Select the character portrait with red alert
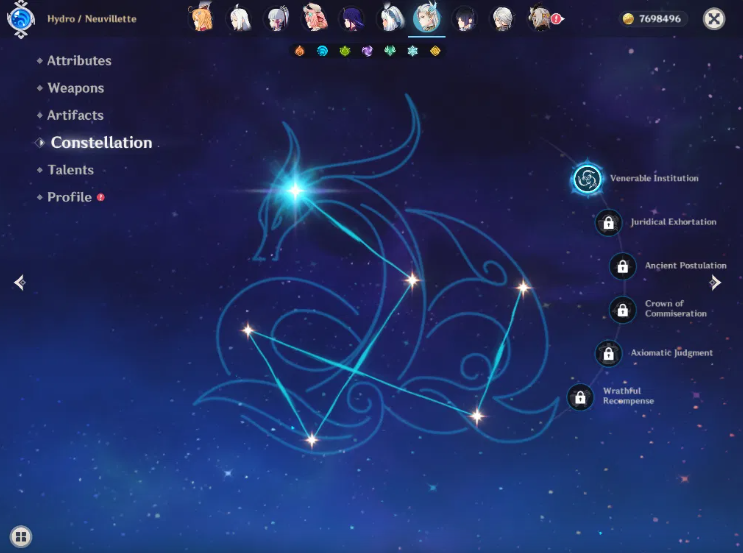The height and width of the screenshot is (553, 743). point(540,18)
